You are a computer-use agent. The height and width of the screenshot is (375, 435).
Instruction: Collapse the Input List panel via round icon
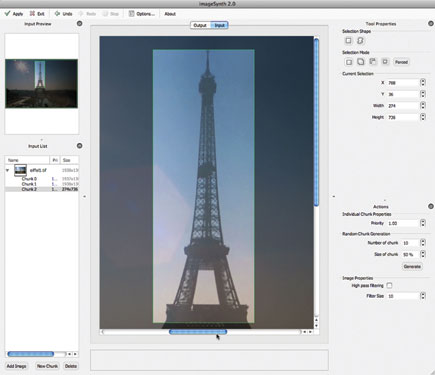tap(79, 146)
